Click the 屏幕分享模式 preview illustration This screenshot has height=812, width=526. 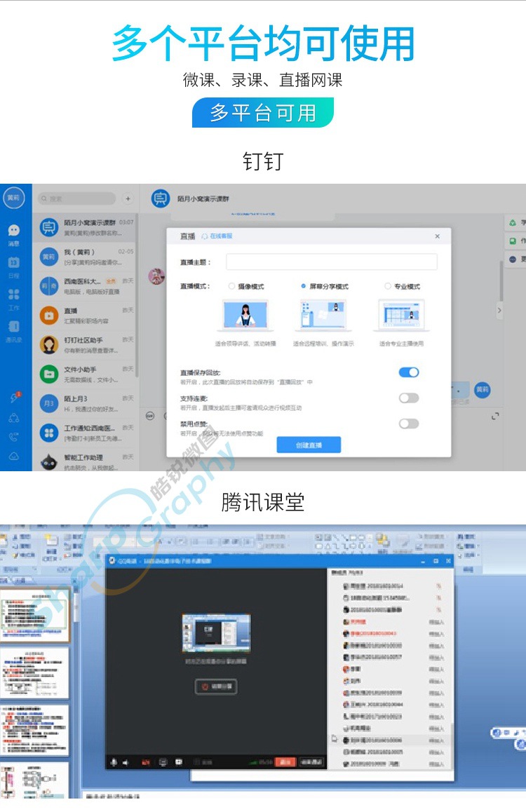pos(323,314)
